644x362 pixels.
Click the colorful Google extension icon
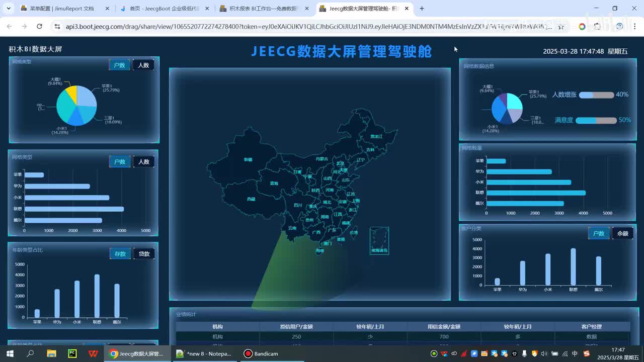(582, 26)
